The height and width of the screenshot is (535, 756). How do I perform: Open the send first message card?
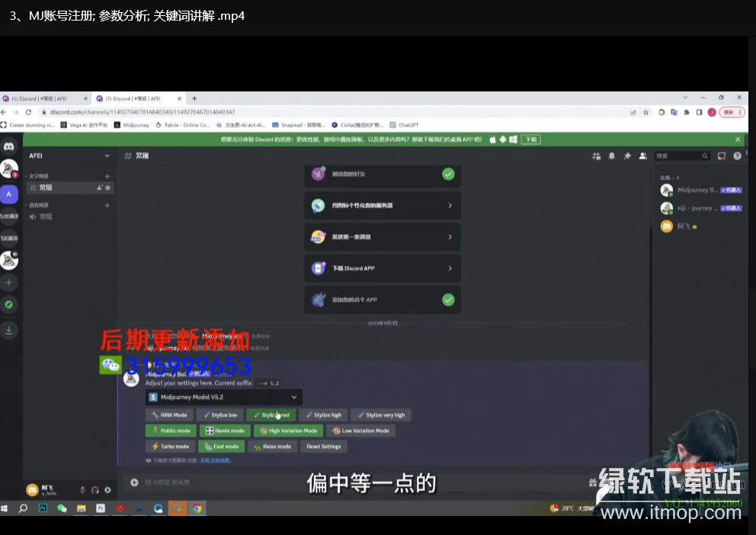coord(383,237)
